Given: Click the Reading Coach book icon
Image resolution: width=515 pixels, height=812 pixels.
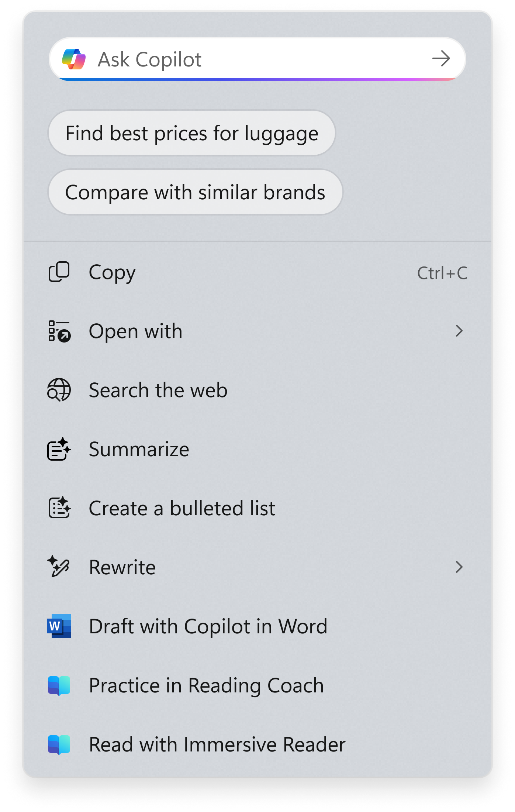Looking at the screenshot, I should point(59,685).
